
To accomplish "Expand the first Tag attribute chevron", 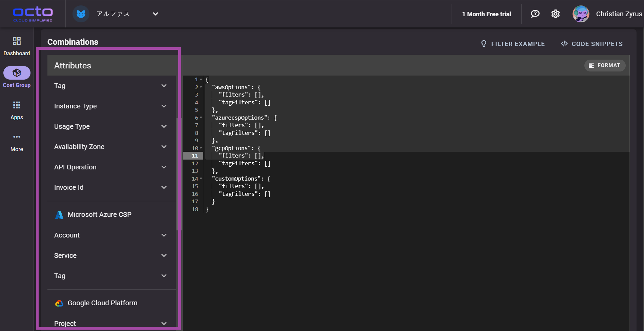I will pyautogui.click(x=164, y=86).
